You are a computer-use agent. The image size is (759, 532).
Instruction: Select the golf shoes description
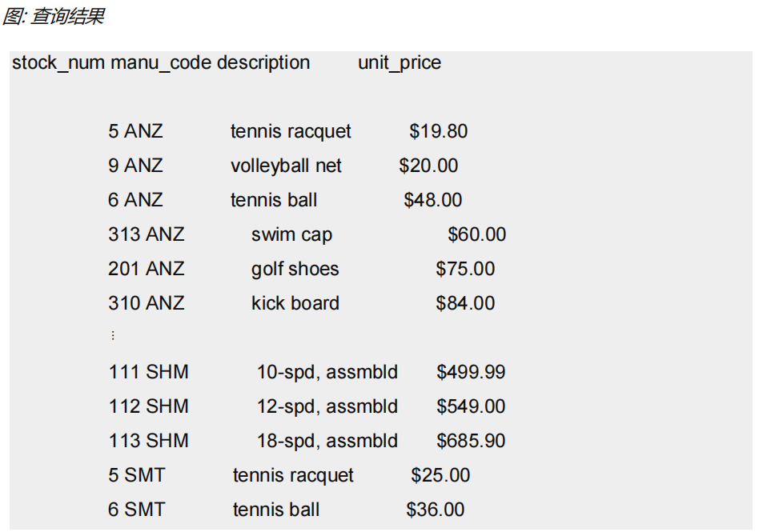tap(295, 269)
